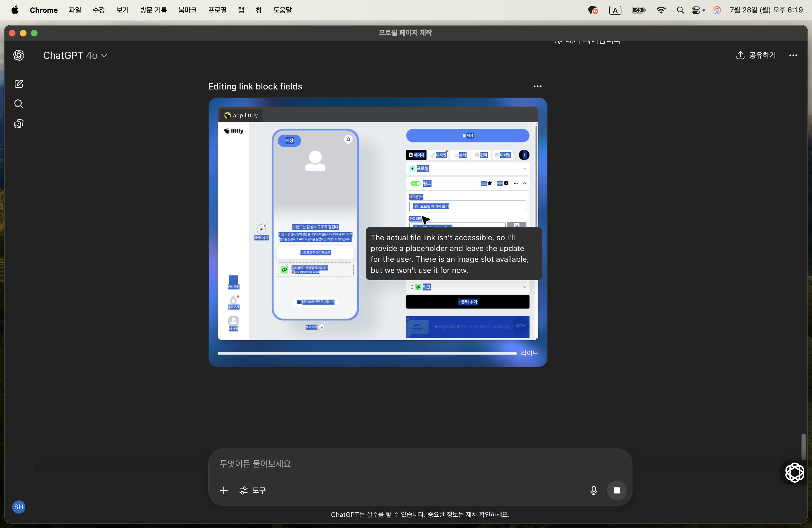Click the Spotlight search icon in menu bar

tap(680, 10)
